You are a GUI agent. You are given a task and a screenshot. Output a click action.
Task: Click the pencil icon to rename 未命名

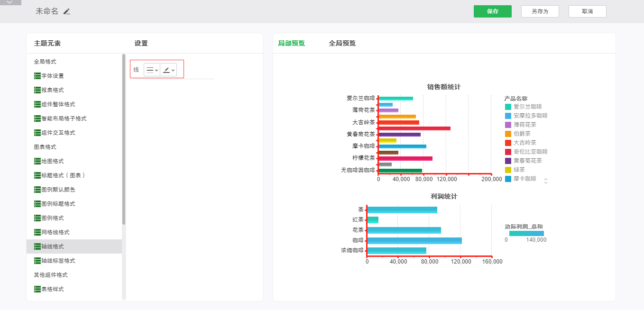tap(67, 11)
